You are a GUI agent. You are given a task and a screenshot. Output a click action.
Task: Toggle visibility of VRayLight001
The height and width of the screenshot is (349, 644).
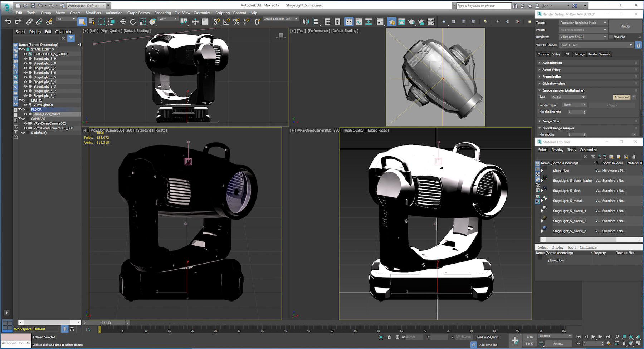25,105
